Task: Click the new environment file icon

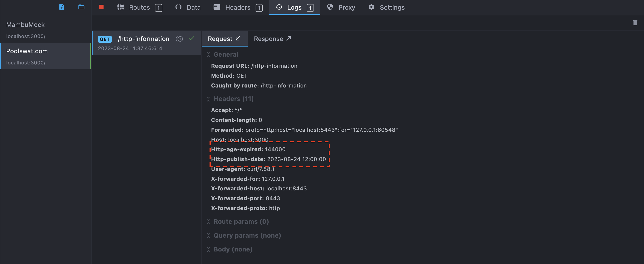Action: (61, 7)
